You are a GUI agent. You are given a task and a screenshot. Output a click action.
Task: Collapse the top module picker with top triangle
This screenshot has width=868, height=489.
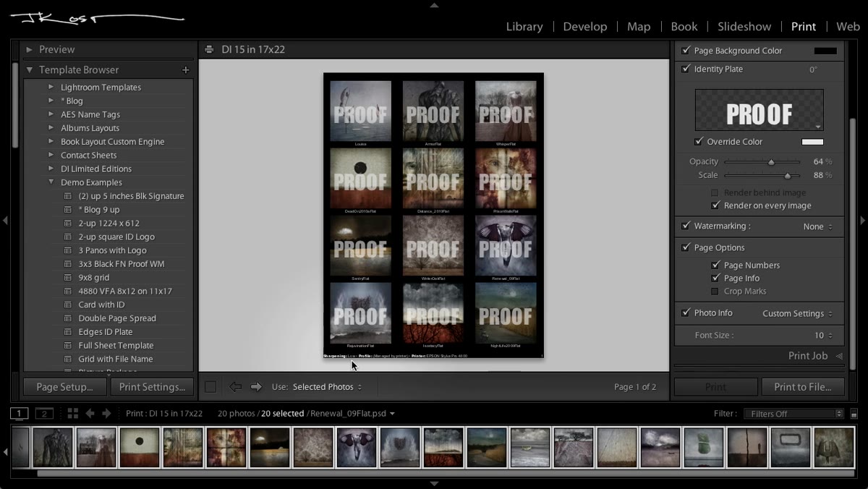434,5
